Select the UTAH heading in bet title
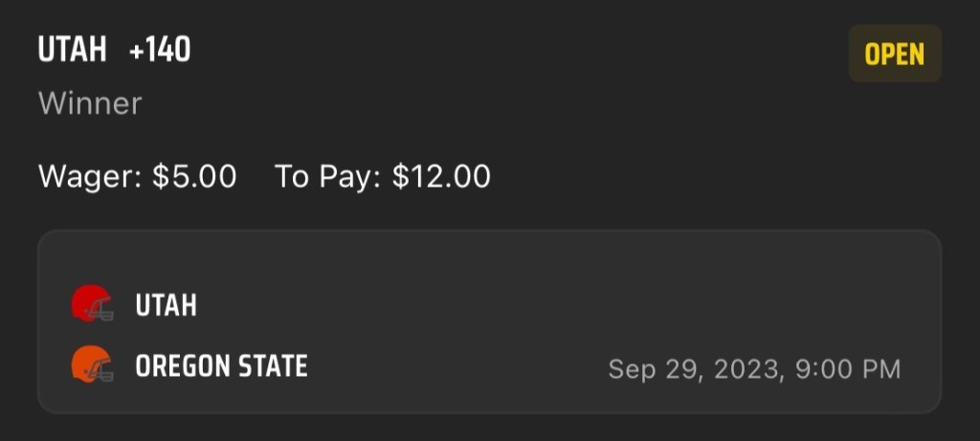The image size is (980, 441). [72, 51]
